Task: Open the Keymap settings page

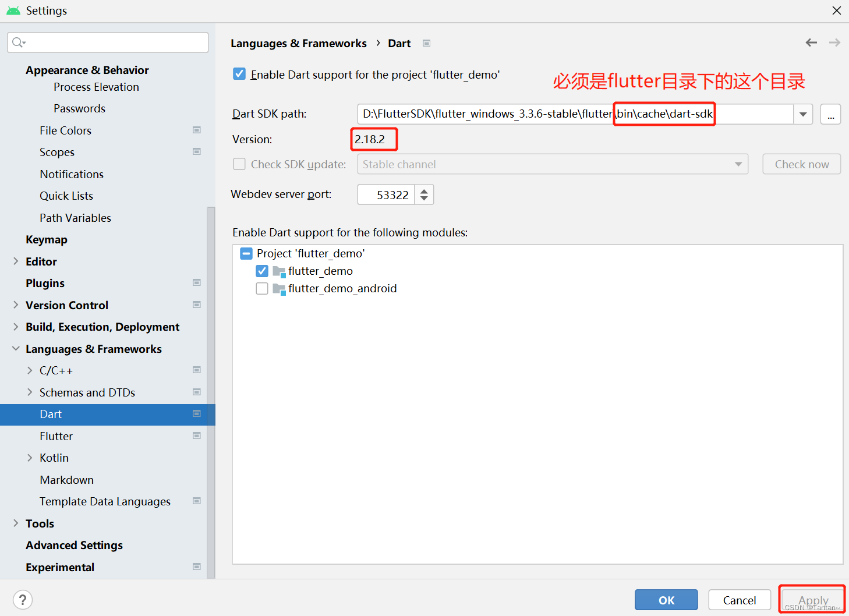Action: 47,239
